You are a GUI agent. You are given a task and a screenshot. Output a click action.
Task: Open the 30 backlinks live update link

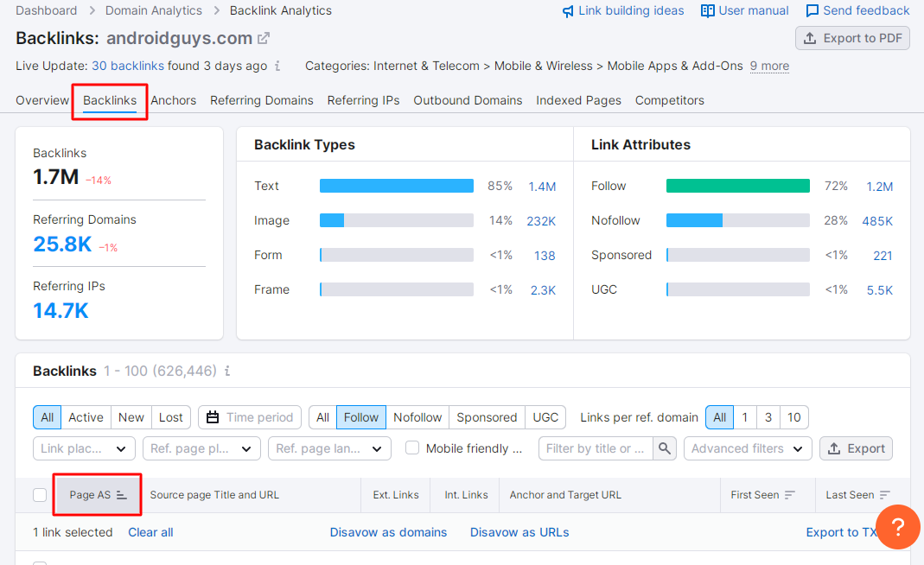pyautogui.click(x=128, y=66)
